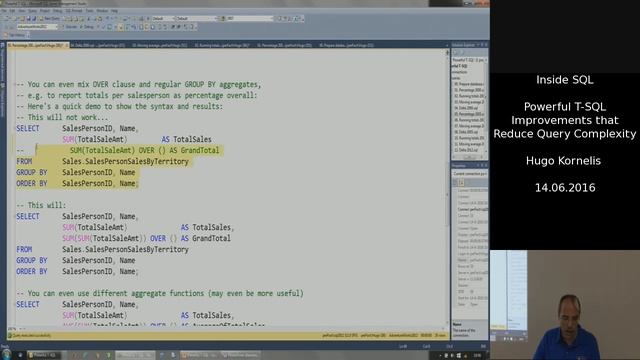Close the Properties panel

click(486, 166)
